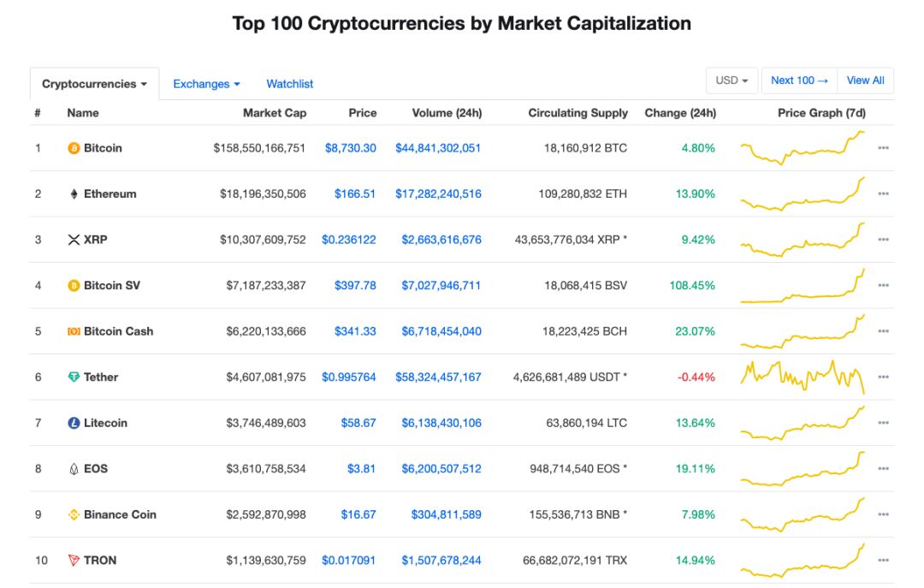Click the View All button
This screenshot has width=924, height=588.
(x=865, y=80)
